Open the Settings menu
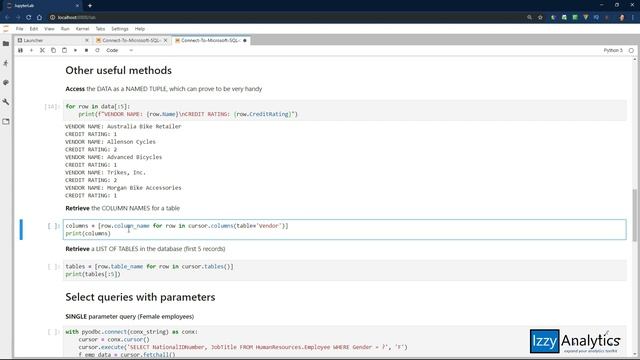The width and height of the screenshot is (640, 360). click(x=120, y=29)
